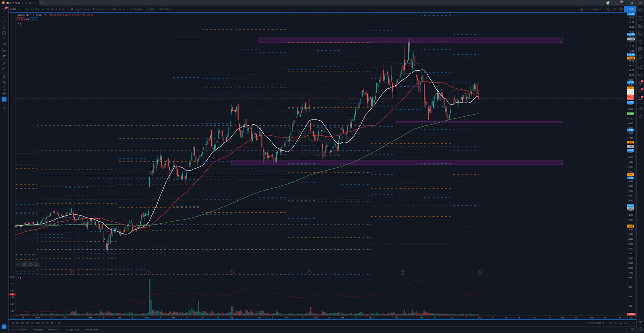Open the Pine Editor tab
644x333 pixels.
tap(54, 329)
